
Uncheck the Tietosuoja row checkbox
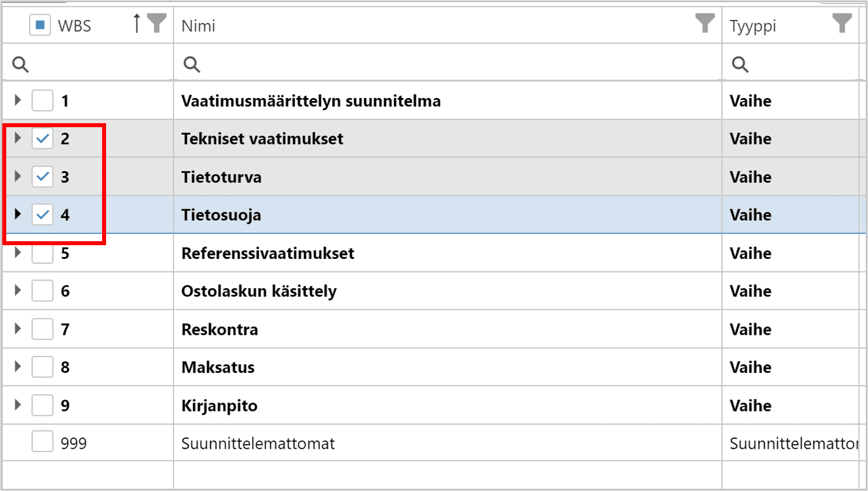click(42, 214)
